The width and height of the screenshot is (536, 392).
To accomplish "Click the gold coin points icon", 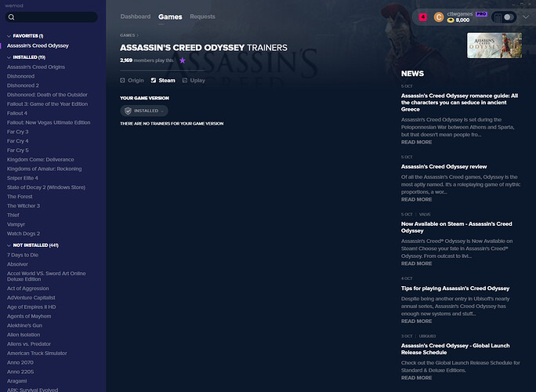I will 450,20.
